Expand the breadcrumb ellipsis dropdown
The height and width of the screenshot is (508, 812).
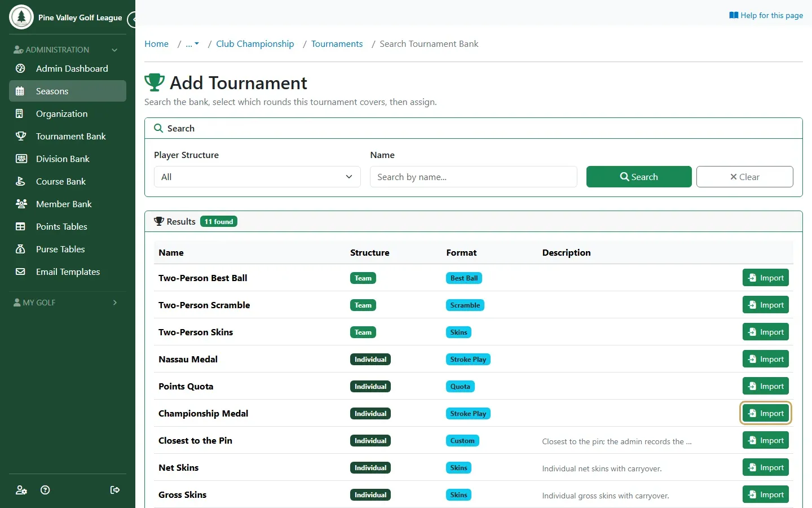[x=192, y=44]
